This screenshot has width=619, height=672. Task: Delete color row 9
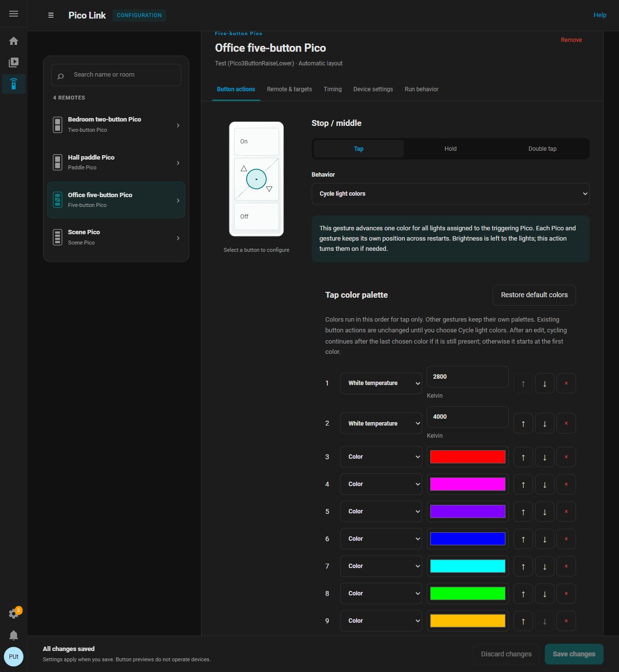coord(566,621)
